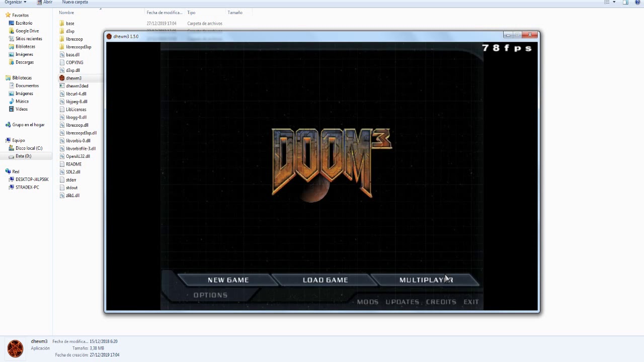The width and height of the screenshot is (644, 362).
Task: Select the stdout file name
Action: (71, 188)
